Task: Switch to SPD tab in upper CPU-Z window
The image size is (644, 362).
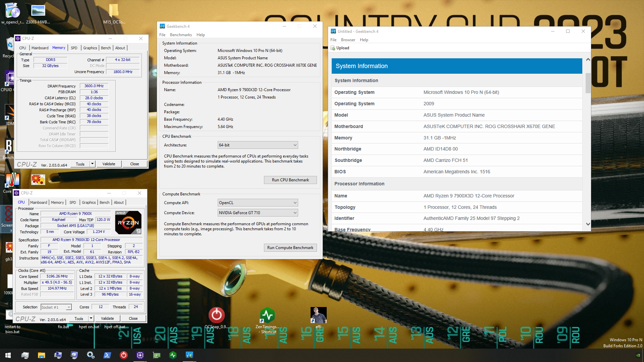Action: pos(74,48)
